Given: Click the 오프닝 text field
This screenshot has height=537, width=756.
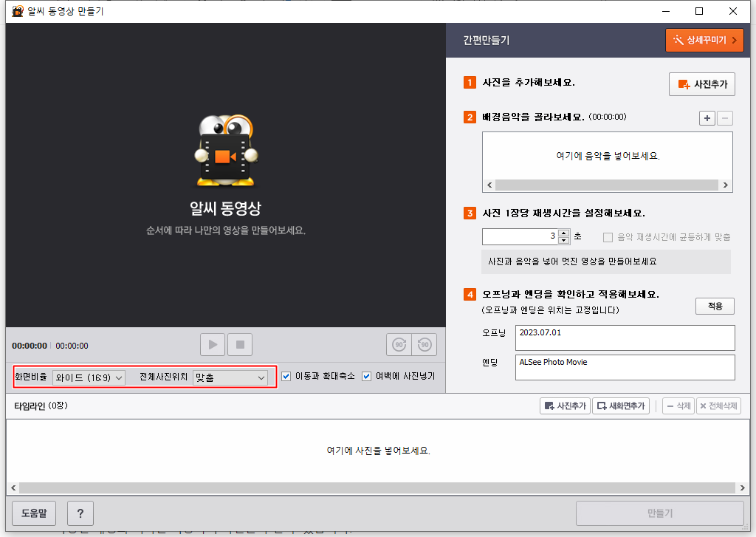Looking at the screenshot, I should coord(625,338).
